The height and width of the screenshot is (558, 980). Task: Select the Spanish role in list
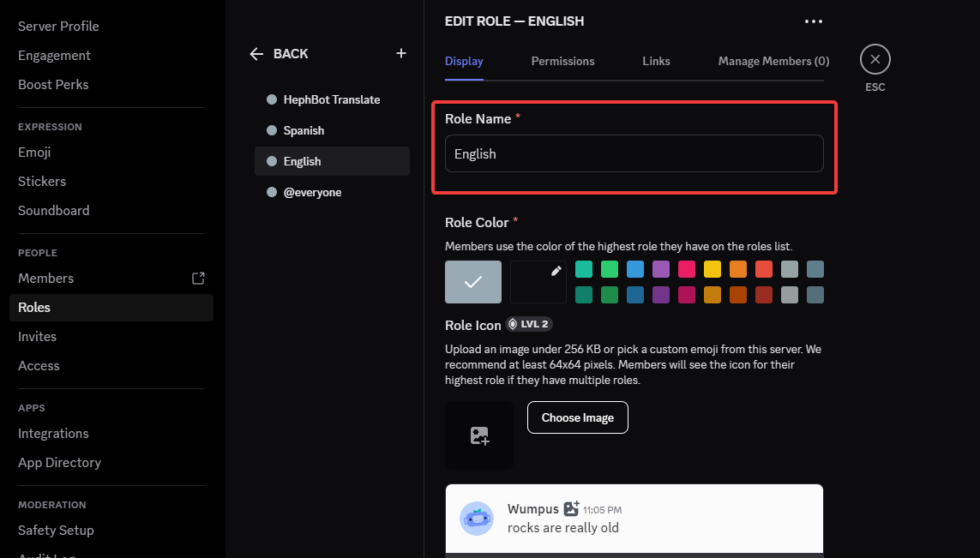tap(304, 130)
